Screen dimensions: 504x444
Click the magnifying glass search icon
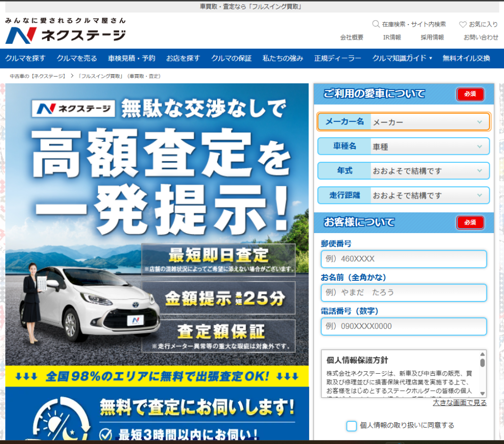point(376,24)
